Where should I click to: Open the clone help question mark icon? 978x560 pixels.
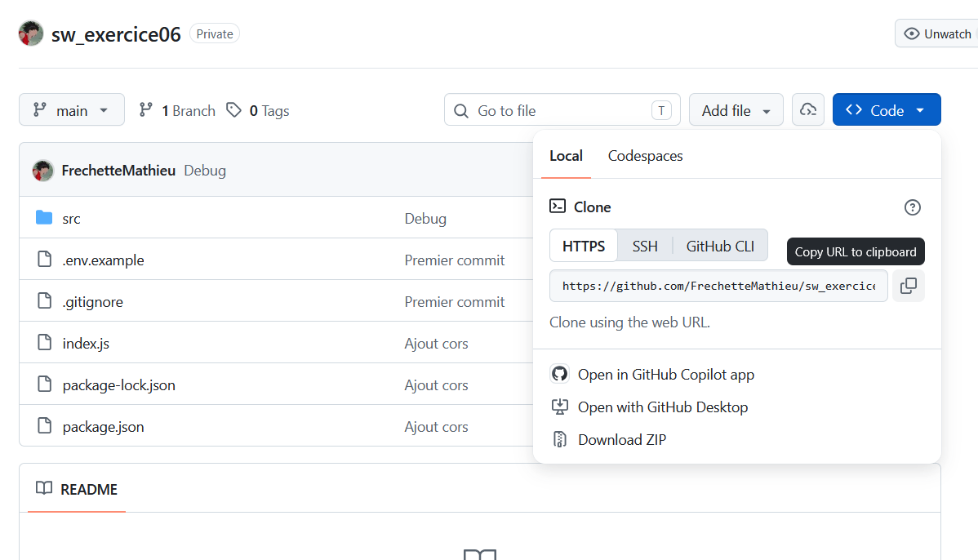pos(912,207)
